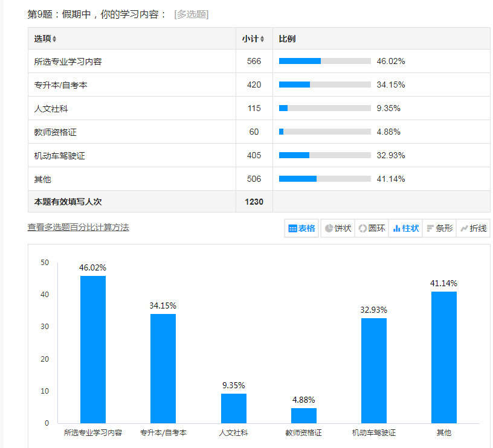This screenshot has width=493, height=448.
Task: Click the 人文社科 chart column
Action: [x=234, y=408]
